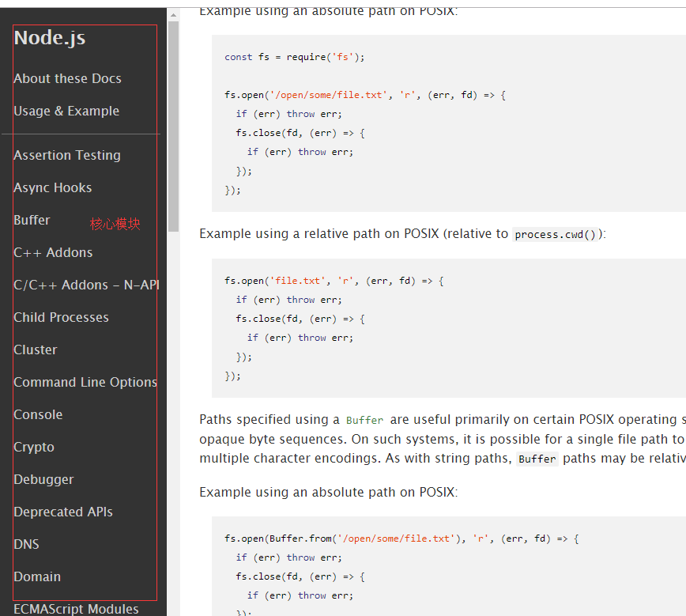The height and width of the screenshot is (616, 686).
Task: Open Debugger documentation
Action: (43, 479)
